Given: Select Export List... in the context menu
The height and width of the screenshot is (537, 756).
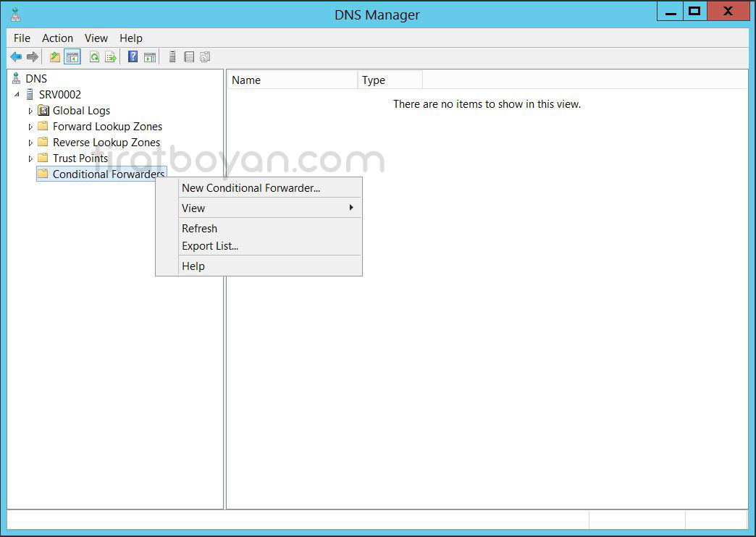Looking at the screenshot, I should (x=259, y=246).
